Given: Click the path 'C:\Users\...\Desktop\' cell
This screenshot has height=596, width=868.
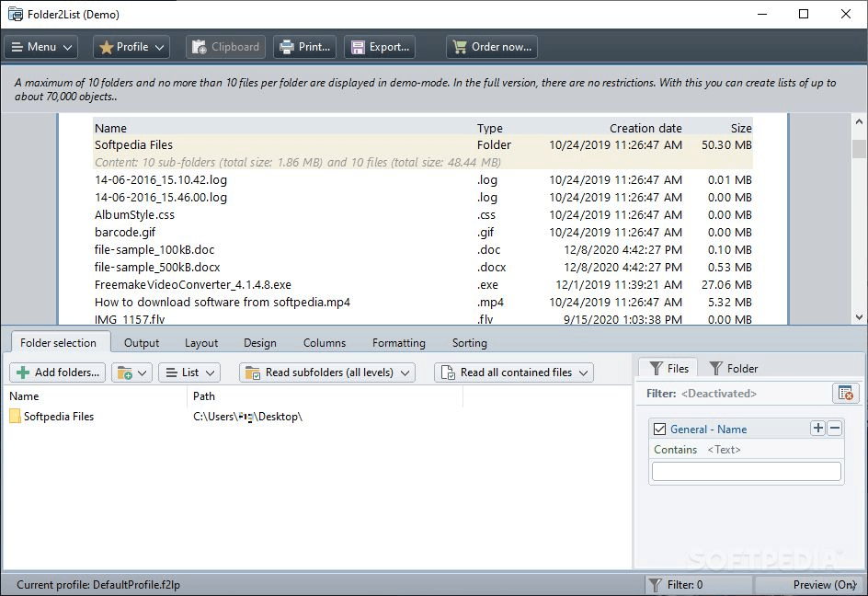Looking at the screenshot, I should [x=247, y=417].
